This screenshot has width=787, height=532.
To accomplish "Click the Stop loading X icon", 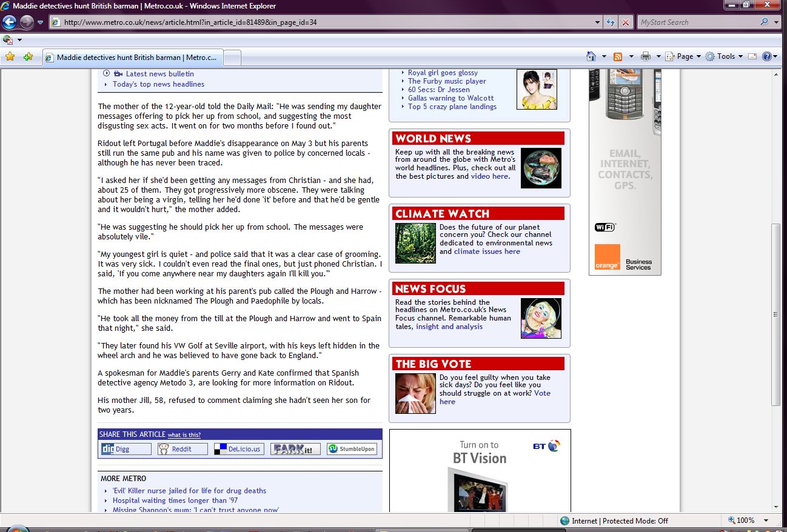I will click(x=626, y=22).
